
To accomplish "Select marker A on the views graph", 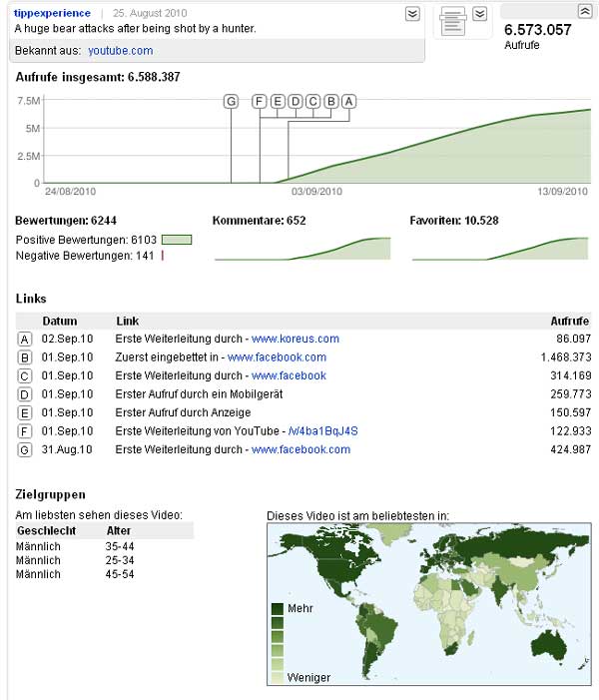I will [349, 102].
